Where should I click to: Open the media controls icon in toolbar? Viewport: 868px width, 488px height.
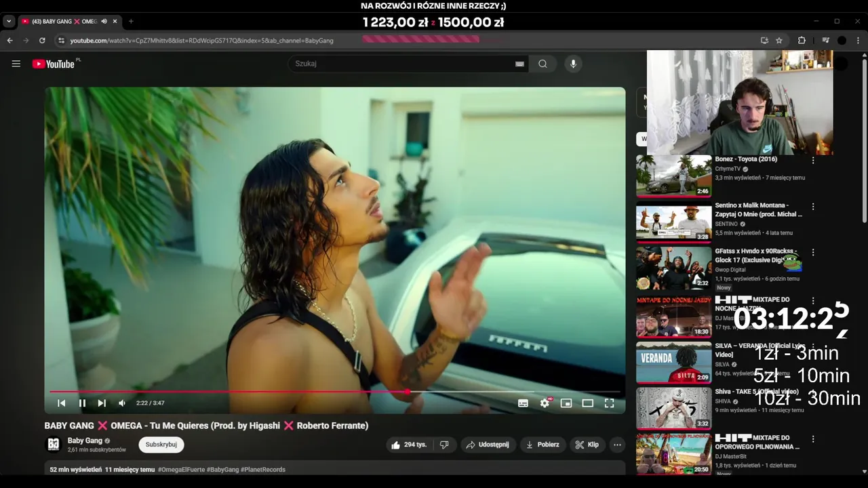point(825,41)
